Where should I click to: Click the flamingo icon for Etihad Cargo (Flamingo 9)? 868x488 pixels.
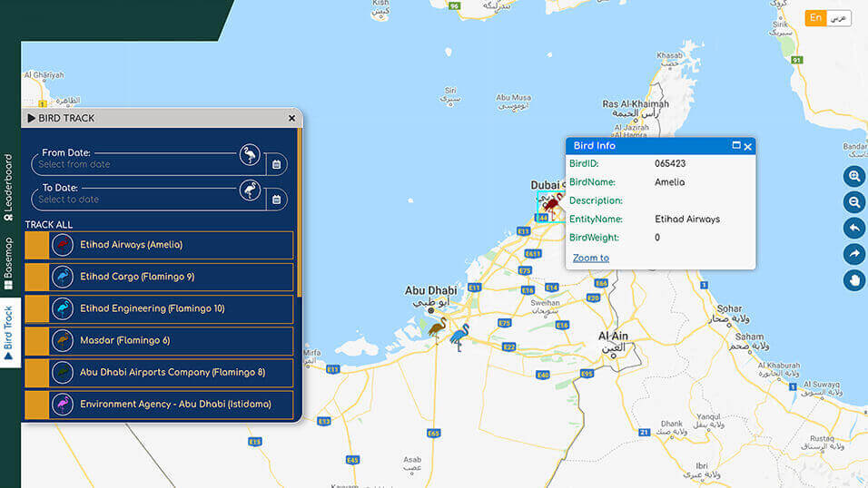(x=63, y=277)
